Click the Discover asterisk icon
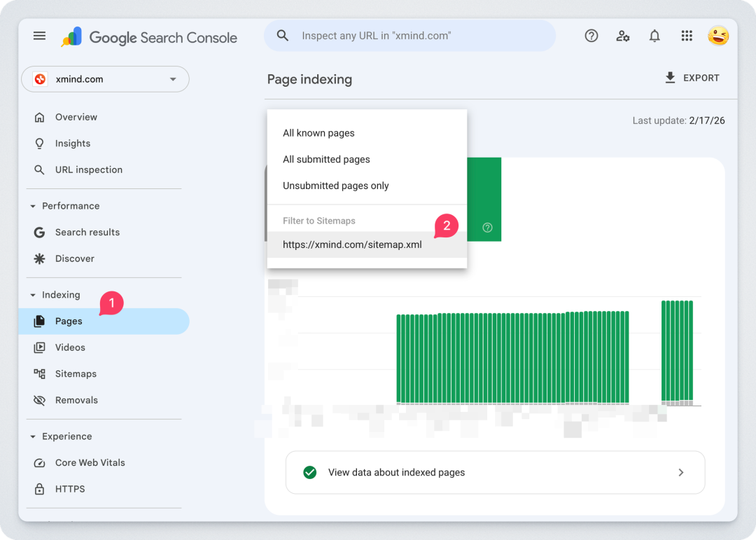 (x=39, y=258)
